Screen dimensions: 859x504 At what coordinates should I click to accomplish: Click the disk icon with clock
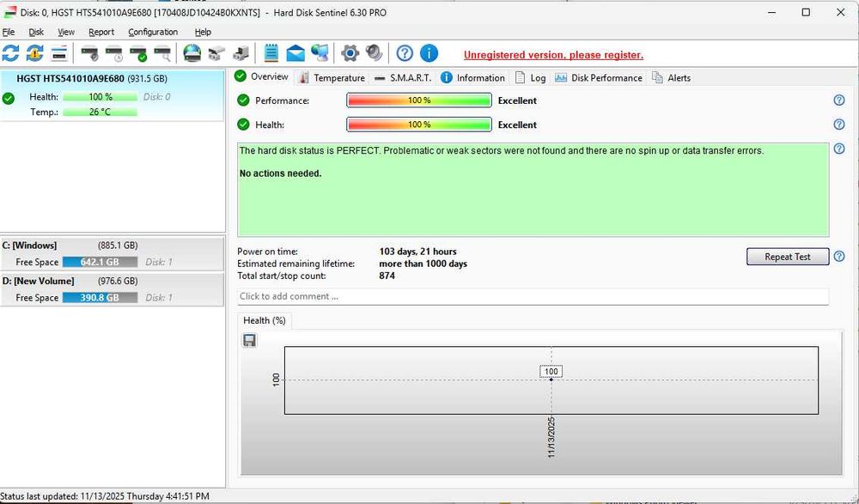[x=114, y=54]
